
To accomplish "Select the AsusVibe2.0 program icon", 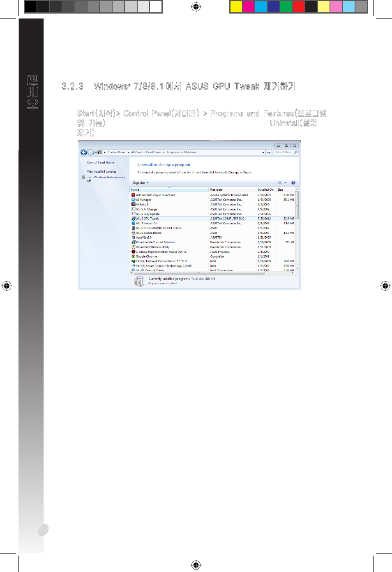I will 133,238.
